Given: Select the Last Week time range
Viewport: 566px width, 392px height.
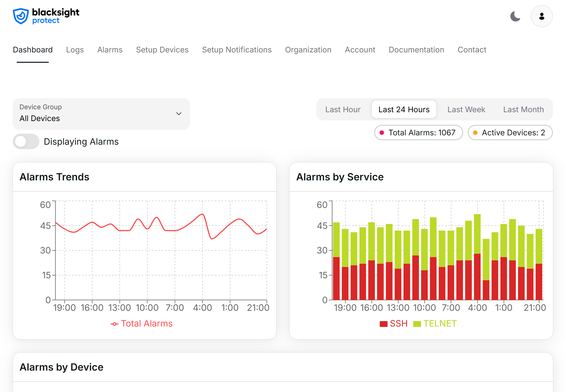Looking at the screenshot, I should click(x=466, y=109).
